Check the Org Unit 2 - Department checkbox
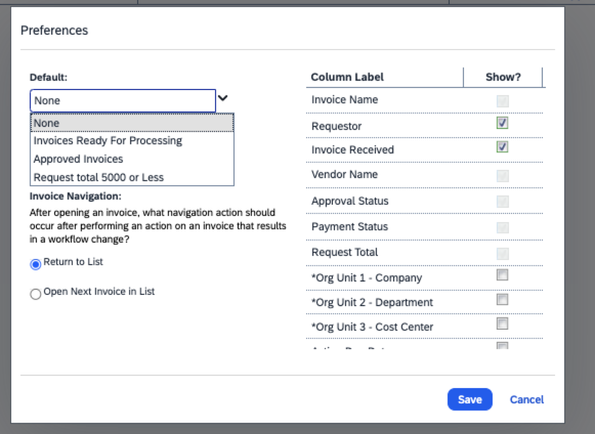 (502, 299)
